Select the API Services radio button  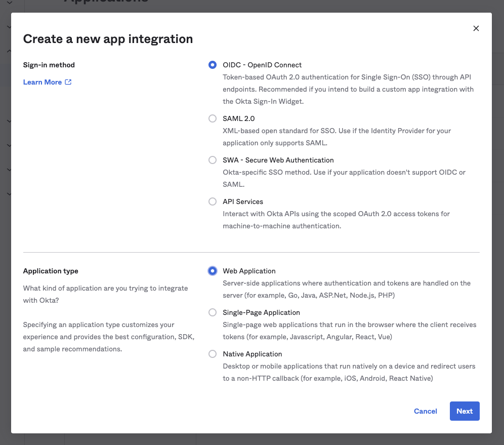click(x=213, y=201)
